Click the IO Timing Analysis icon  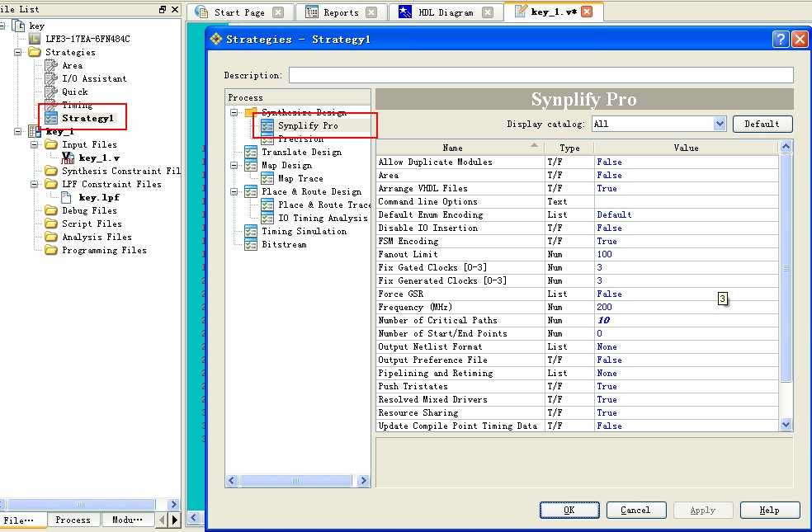[x=267, y=219]
